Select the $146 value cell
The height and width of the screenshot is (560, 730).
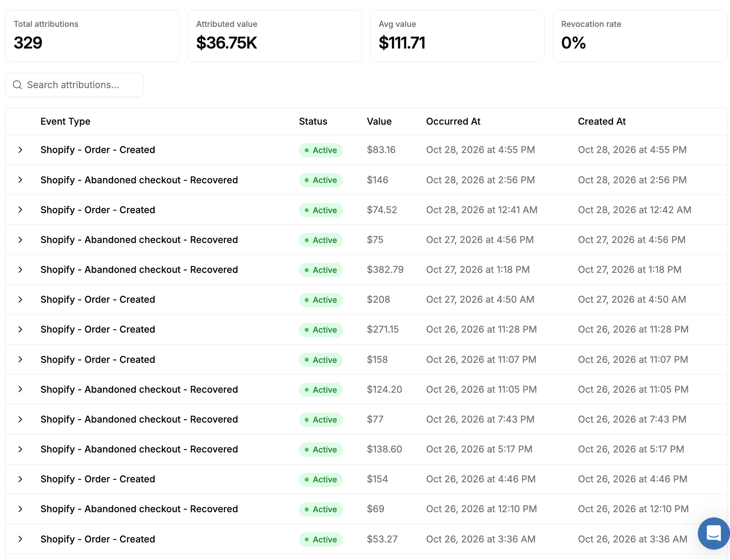point(377,180)
